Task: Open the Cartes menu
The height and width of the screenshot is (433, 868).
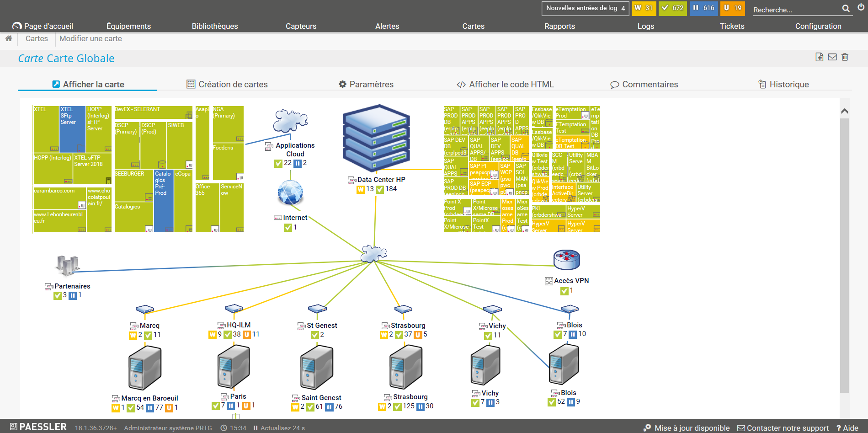Action: pos(473,26)
